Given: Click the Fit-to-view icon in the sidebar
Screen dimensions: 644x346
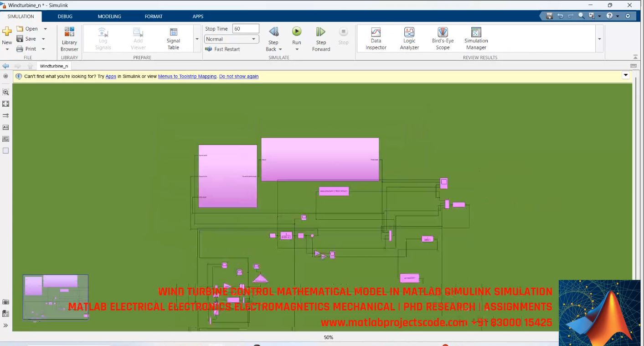Looking at the screenshot, I should pyautogui.click(x=5, y=103).
